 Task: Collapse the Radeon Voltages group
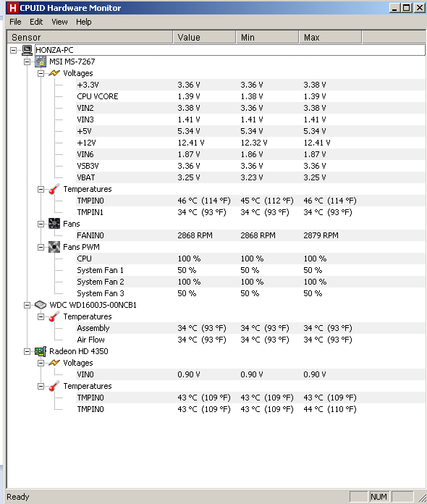(x=41, y=363)
